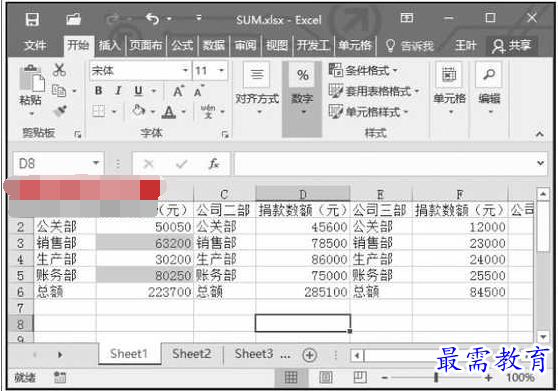Click Ribbon Display Options icon

(x=407, y=17)
